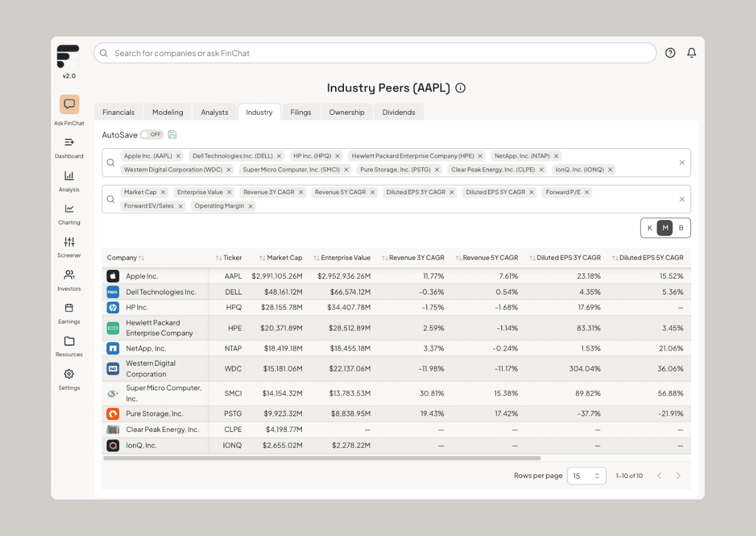Clear all companies in the company filter
756x536 pixels.
[682, 163]
